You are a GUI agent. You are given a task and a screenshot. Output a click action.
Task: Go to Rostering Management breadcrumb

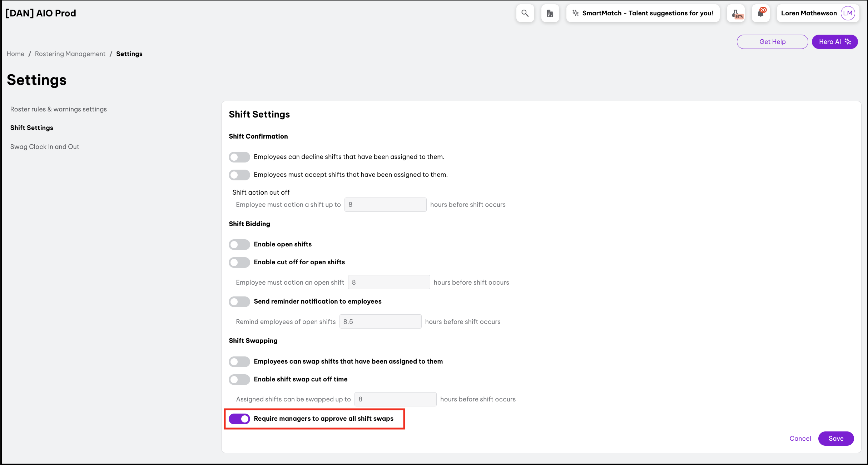click(x=70, y=54)
